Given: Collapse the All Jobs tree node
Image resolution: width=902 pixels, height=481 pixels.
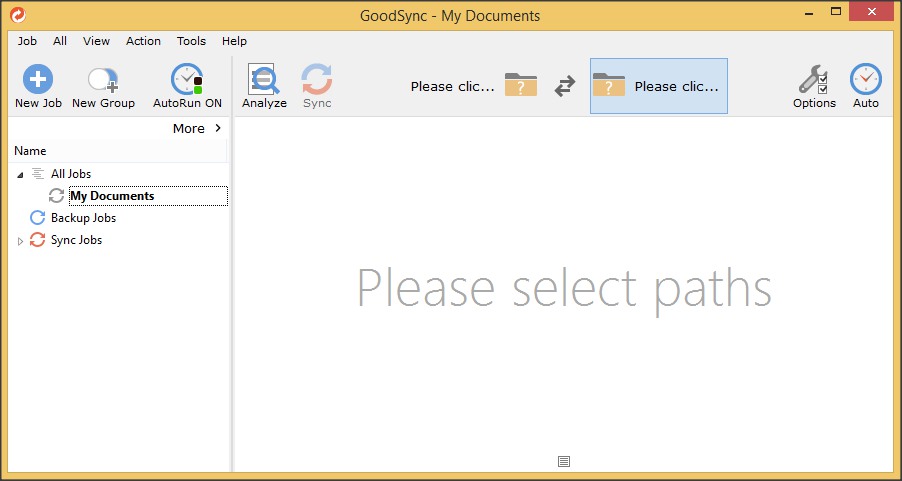Looking at the screenshot, I should coord(21,174).
